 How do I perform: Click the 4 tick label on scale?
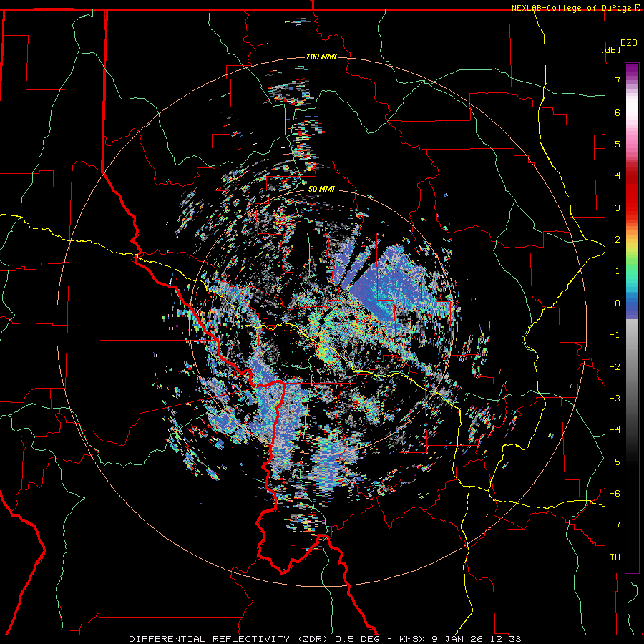tap(618, 176)
